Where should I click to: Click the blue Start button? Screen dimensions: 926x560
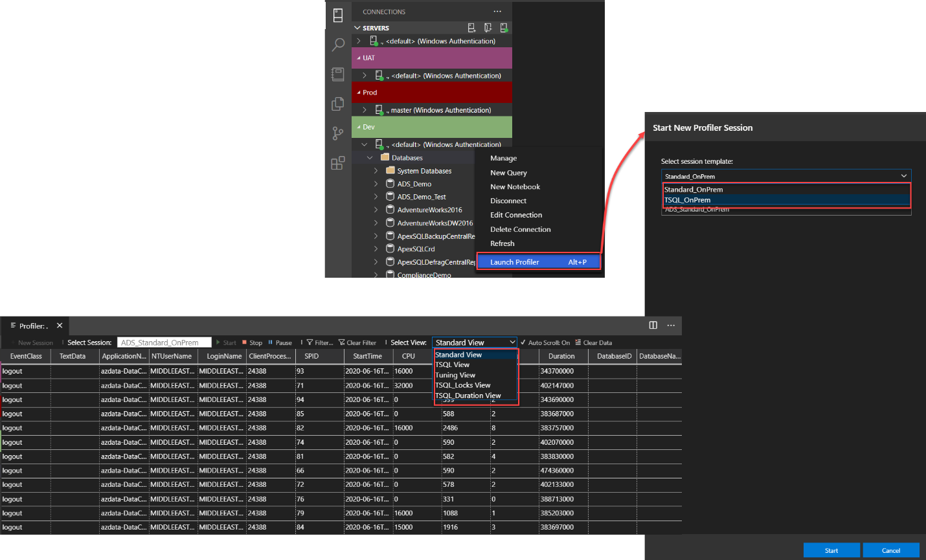tap(831, 550)
